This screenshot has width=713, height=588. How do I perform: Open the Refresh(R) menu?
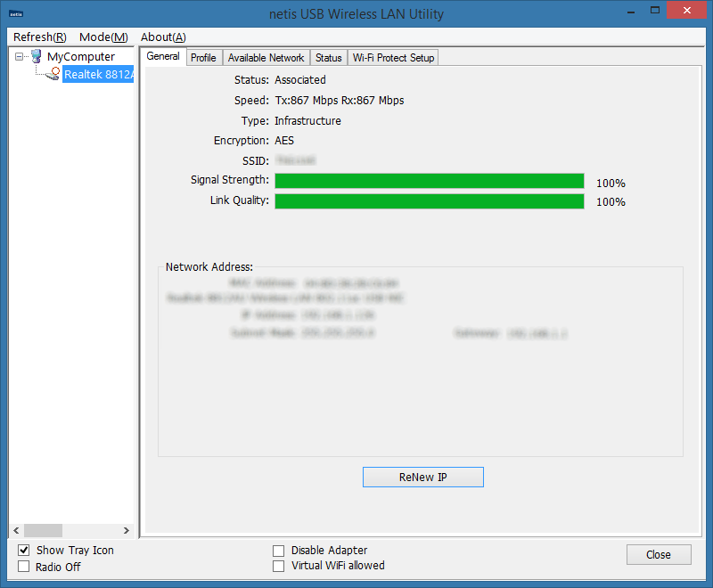40,37
